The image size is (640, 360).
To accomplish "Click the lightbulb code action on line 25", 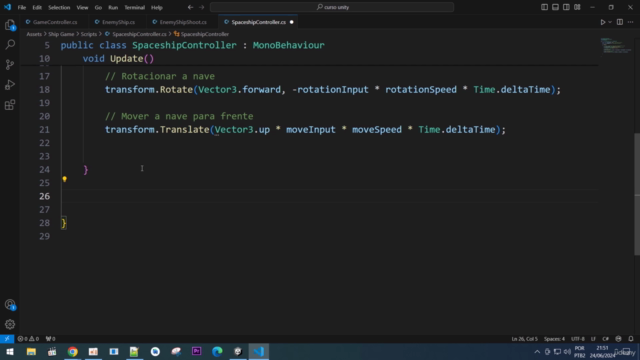I will (x=64, y=179).
